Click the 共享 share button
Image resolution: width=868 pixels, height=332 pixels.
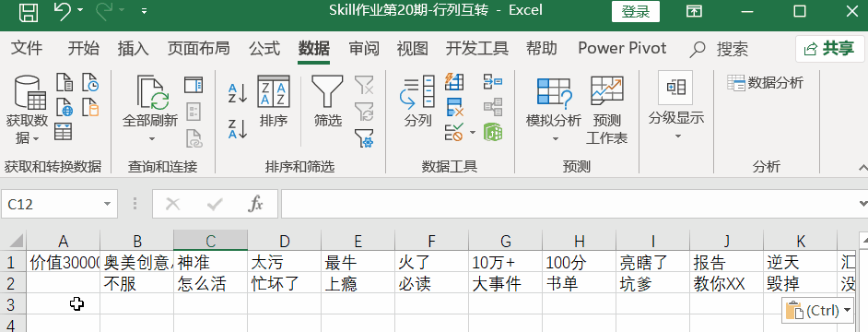coord(830,49)
